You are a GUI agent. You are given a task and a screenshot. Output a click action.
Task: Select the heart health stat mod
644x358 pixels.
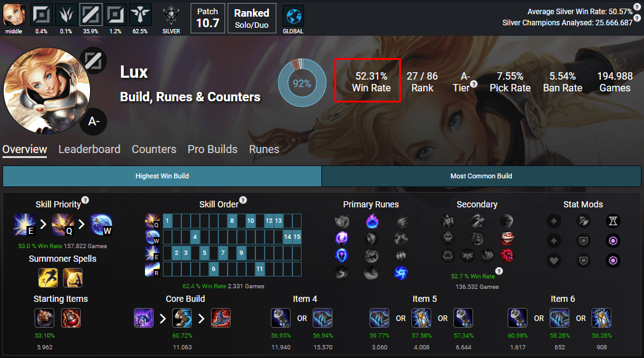(554, 260)
